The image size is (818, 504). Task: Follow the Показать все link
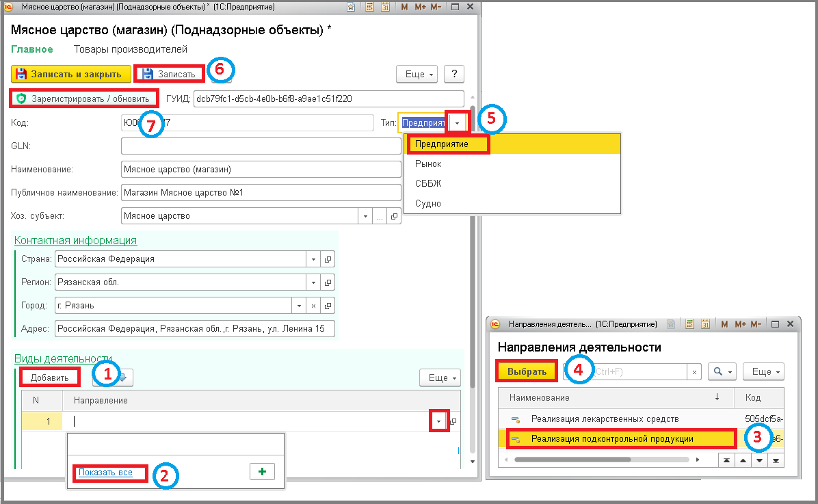pos(105,473)
